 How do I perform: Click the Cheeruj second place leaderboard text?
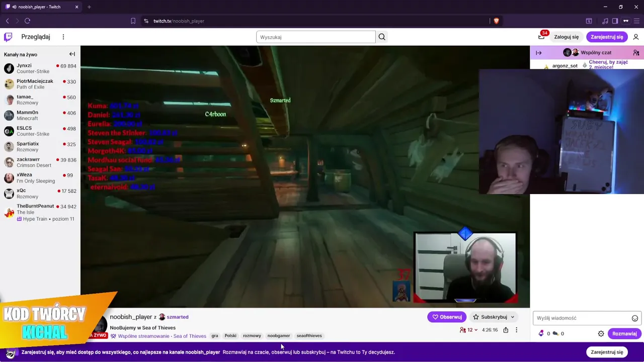click(608, 64)
